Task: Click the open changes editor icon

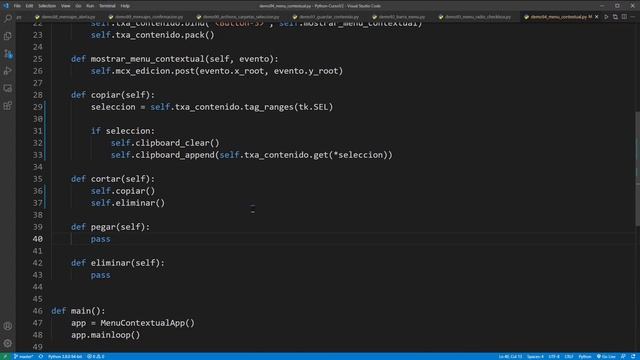Action: click(x=615, y=17)
